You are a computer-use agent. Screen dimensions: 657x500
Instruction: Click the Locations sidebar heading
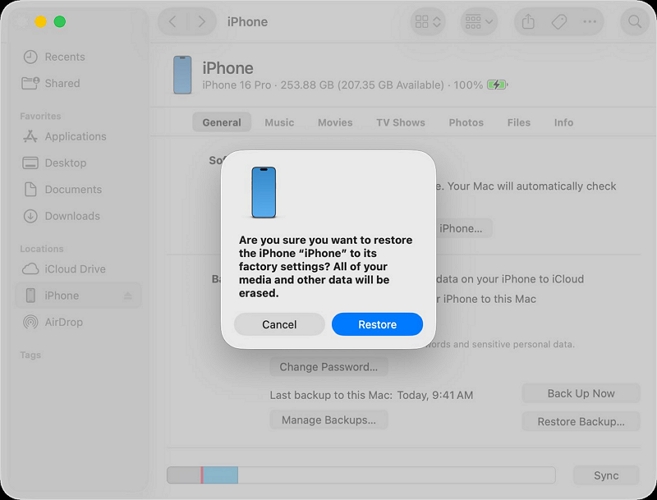pyautogui.click(x=41, y=249)
